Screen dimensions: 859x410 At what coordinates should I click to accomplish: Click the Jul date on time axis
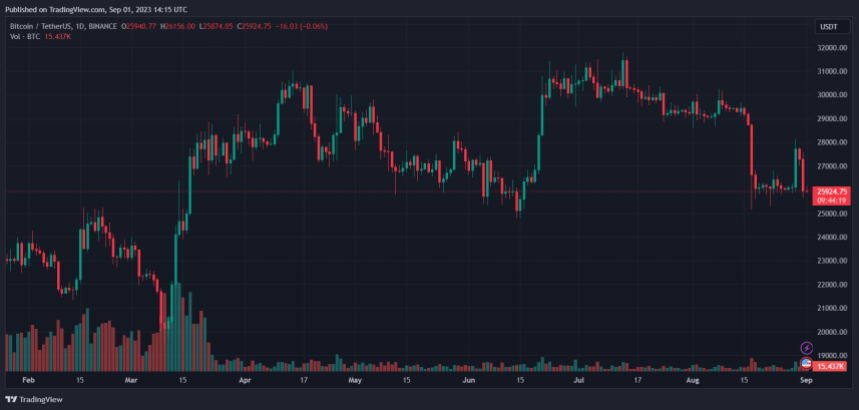[x=577, y=380]
